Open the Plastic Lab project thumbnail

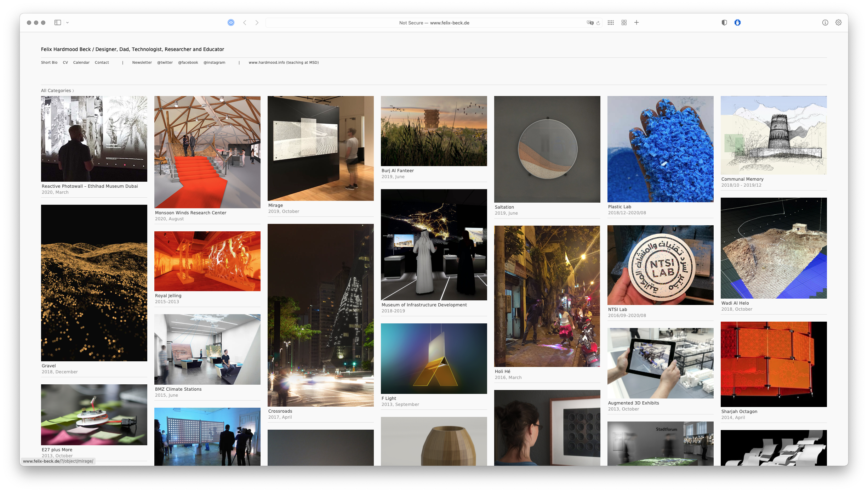(x=661, y=149)
